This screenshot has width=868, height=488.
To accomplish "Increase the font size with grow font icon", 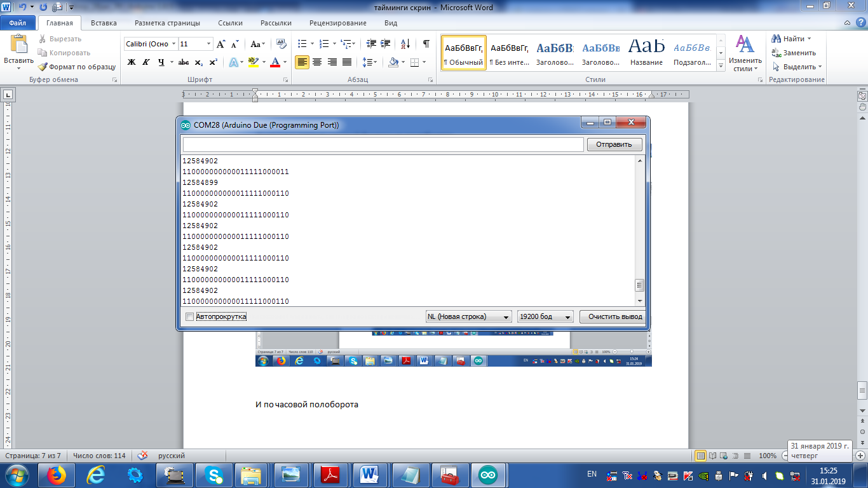I will [x=220, y=44].
